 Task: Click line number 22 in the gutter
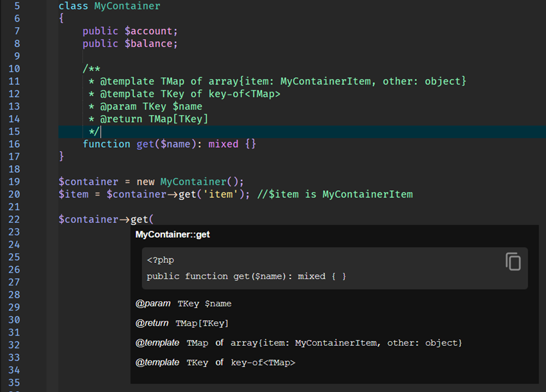tap(13, 219)
